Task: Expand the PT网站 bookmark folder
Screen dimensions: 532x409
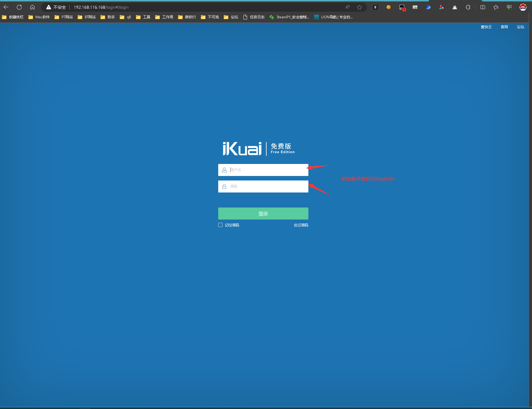Action: 64,17
